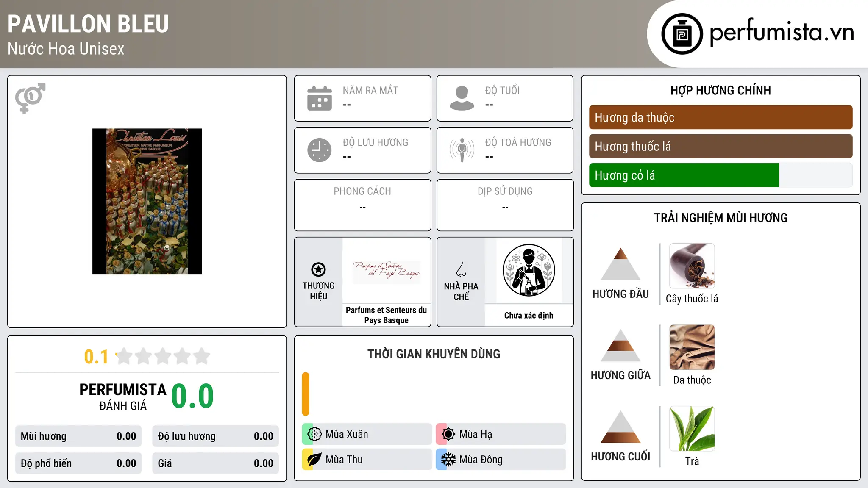This screenshot has width=868, height=488.
Task: Click the sillage icon beside Độ toả hương
Action: coord(462,150)
